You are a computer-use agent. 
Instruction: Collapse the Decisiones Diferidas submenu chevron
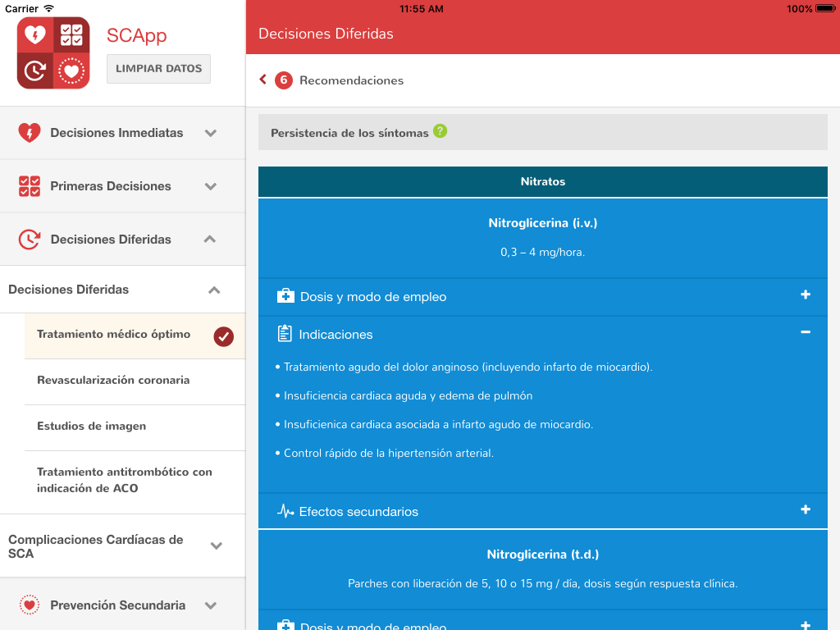[x=214, y=290]
